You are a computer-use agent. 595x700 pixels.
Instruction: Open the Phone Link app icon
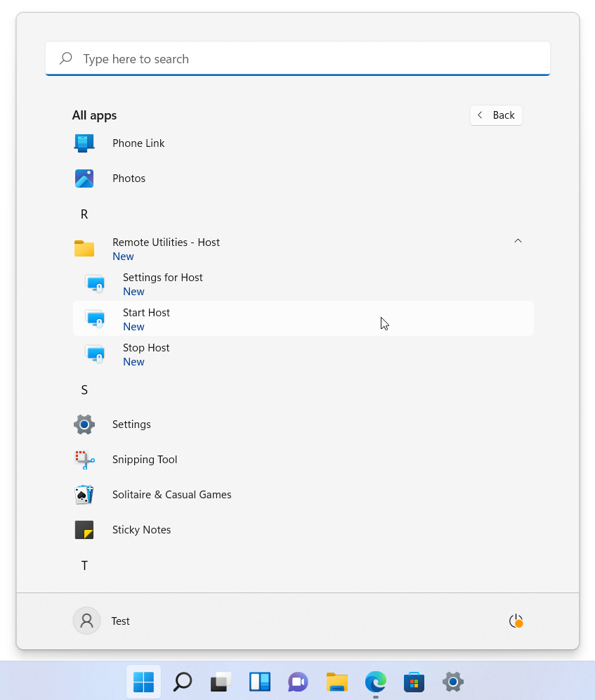coord(84,143)
